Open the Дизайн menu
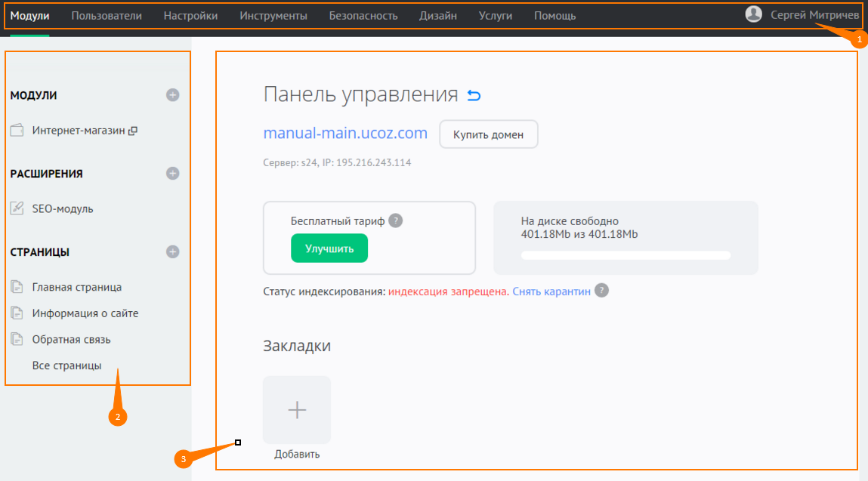The width and height of the screenshot is (868, 481). 438,16
